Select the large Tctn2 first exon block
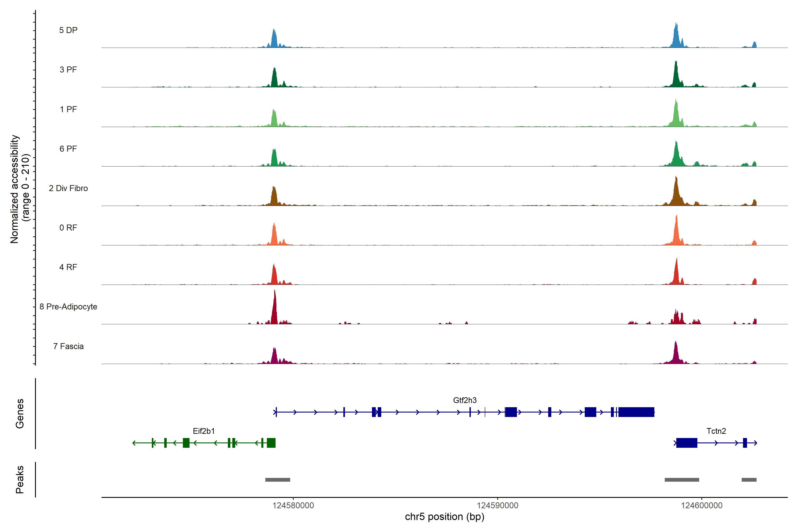Viewport: 798px width, 532px height. (x=686, y=443)
